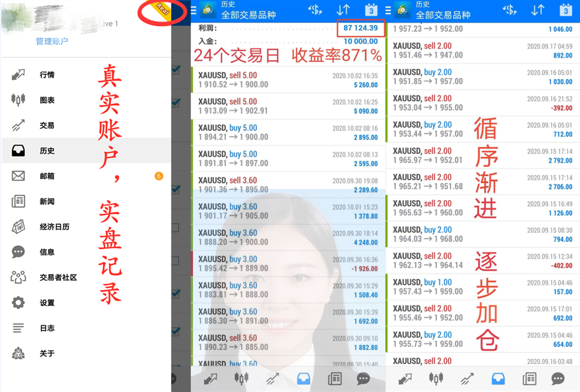Tap the orange 6 badge on 邮箱
This screenshot has width=580, height=392.
159,176
